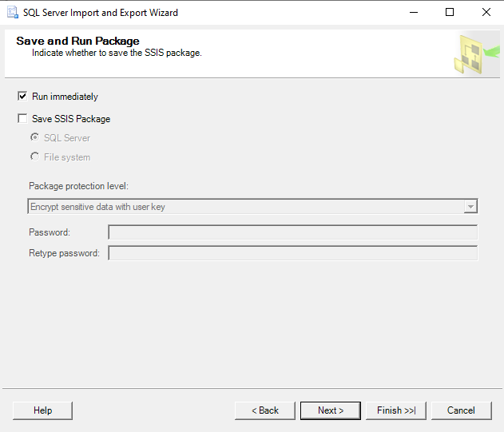Click the Password label
This screenshot has width=504, height=432.
50,232
